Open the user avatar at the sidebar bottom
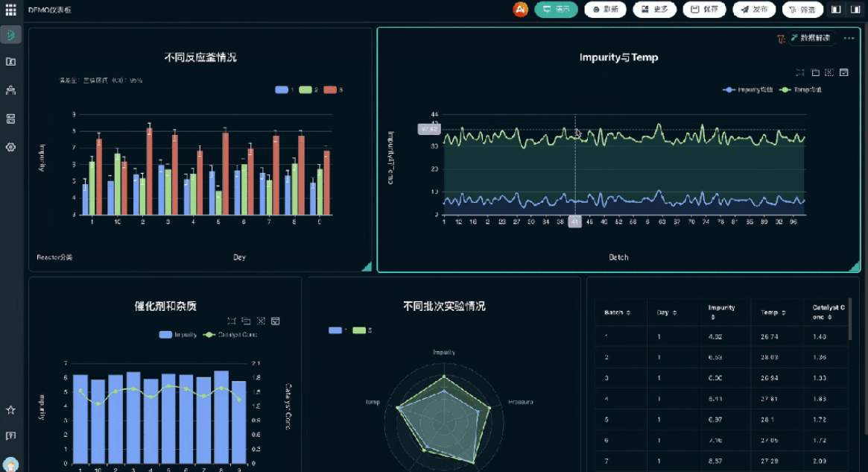Image resolution: width=868 pixels, height=472 pixels. pos(10,465)
